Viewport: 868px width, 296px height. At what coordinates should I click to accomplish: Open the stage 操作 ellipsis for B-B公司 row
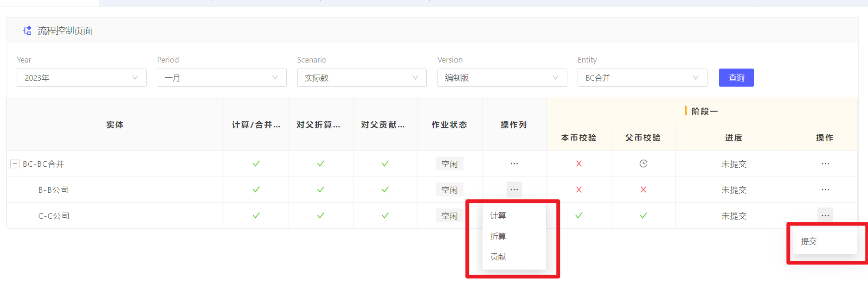[x=825, y=189]
